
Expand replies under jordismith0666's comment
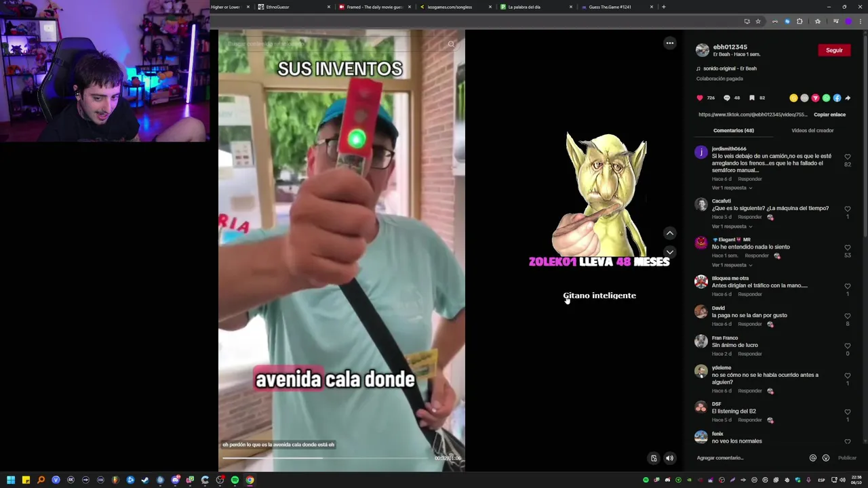tap(732, 188)
